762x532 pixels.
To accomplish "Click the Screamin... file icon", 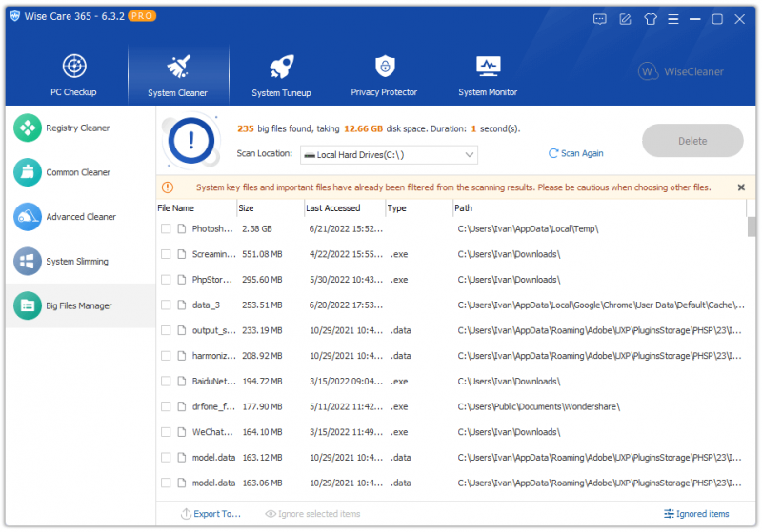I will point(182,254).
